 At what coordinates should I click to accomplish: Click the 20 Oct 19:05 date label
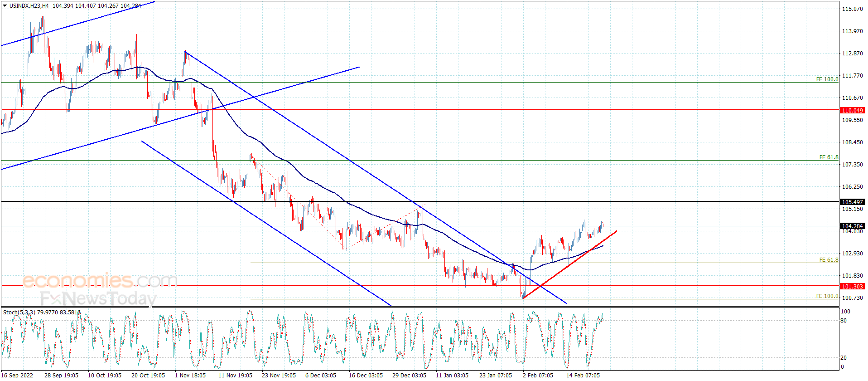click(148, 375)
